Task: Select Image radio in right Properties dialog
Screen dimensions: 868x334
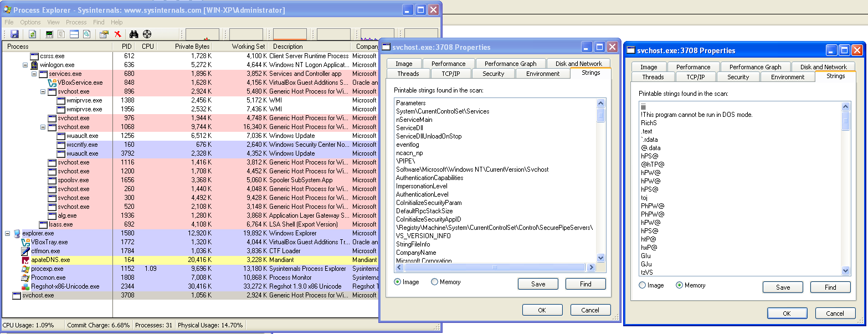Action: coord(643,285)
